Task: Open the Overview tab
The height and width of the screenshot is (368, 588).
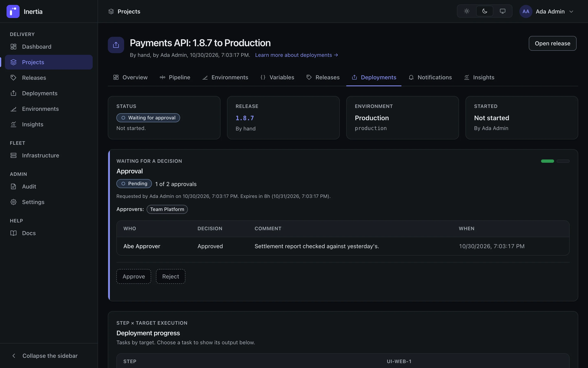Action: (x=130, y=77)
